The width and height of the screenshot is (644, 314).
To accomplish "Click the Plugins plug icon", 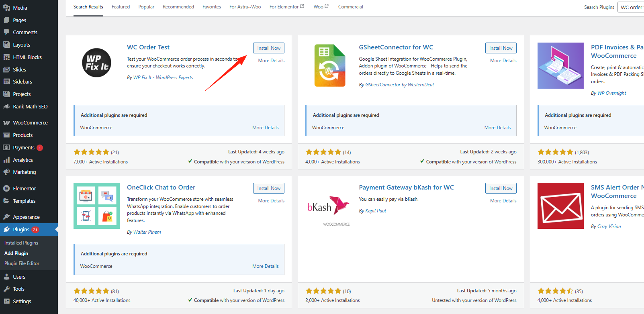I will [6, 229].
